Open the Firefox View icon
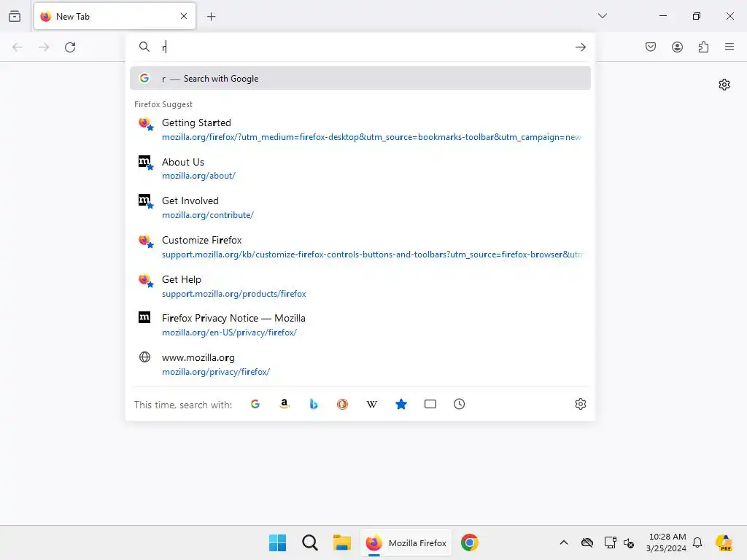Image resolution: width=747 pixels, height=560 pixels. pos(15,16)
